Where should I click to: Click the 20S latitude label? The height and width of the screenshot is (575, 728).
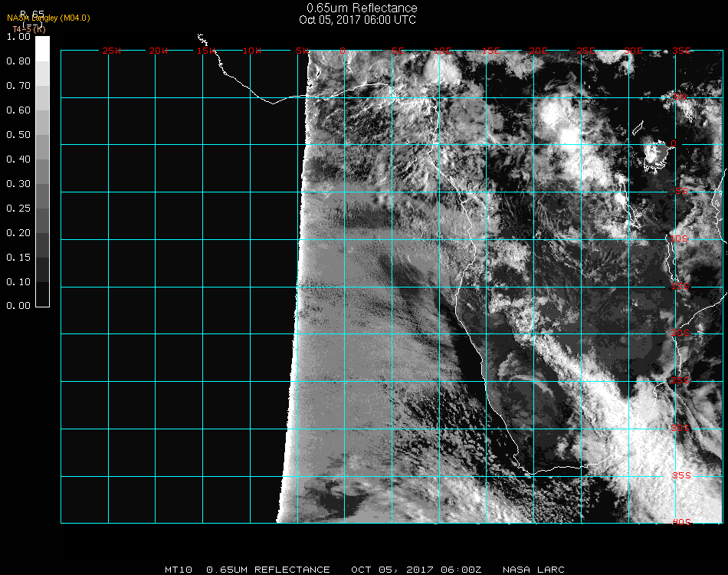tap(680, 333)
